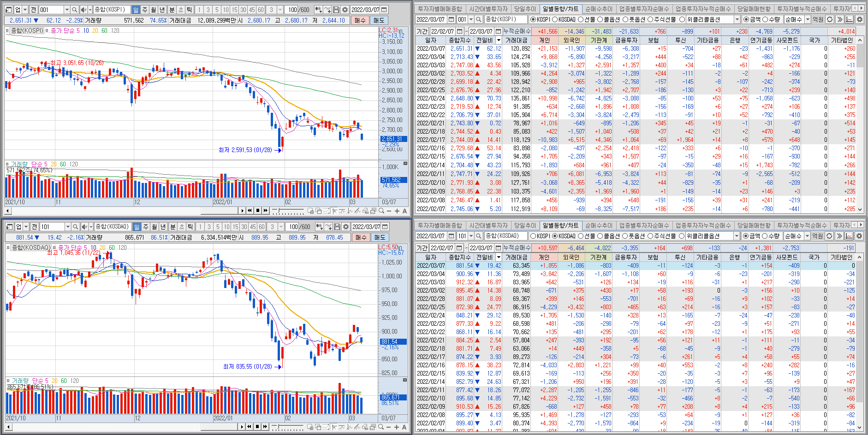Select the 주식선물 radio in the upper investor table
868x435 pixels.
pyautogui.click(x=650, y=19)
